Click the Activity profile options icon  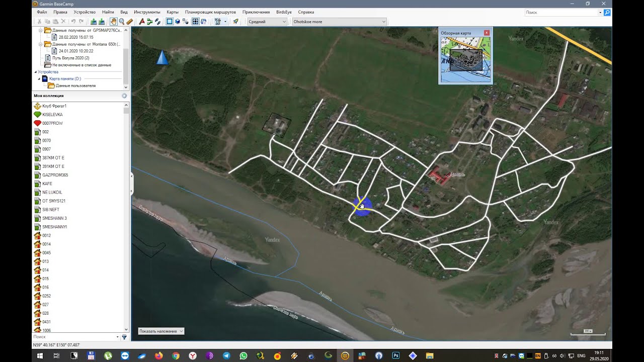pos(218,22)
